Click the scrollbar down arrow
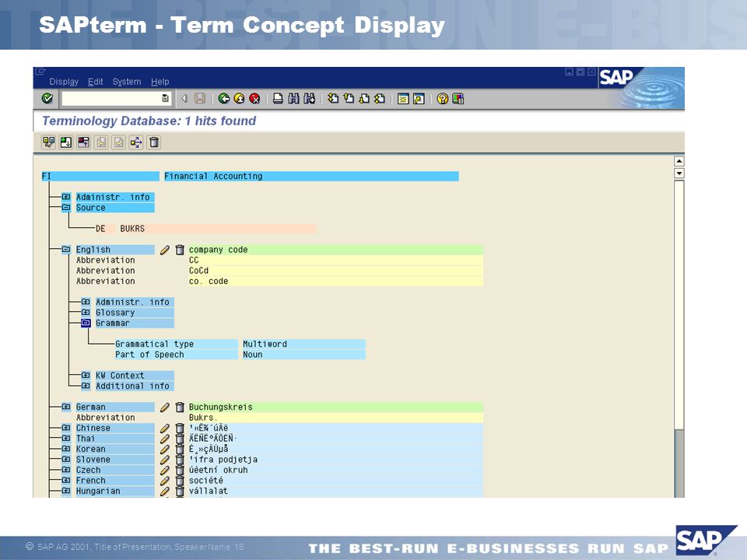The image size is (747, 560). 679,173
